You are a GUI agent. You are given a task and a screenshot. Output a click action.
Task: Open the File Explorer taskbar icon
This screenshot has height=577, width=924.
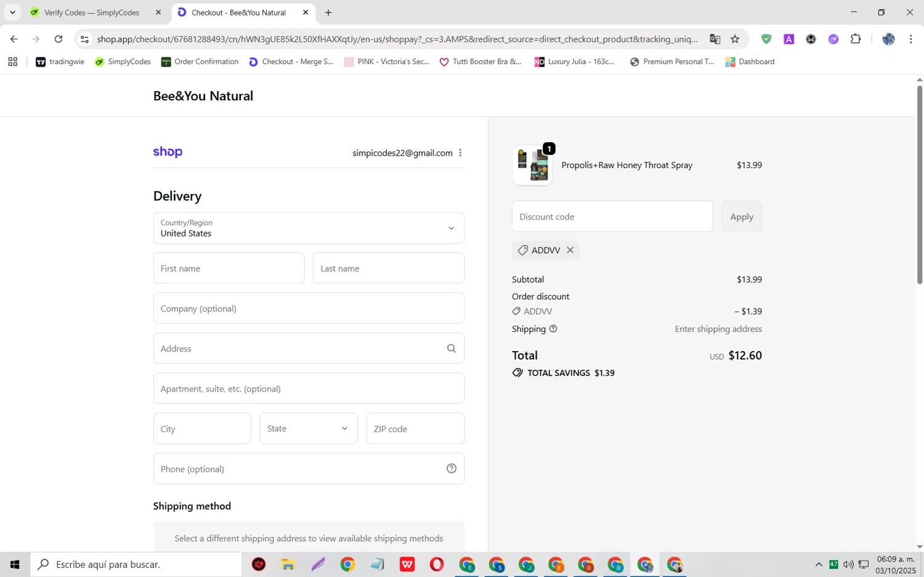[x=288, y=564]
